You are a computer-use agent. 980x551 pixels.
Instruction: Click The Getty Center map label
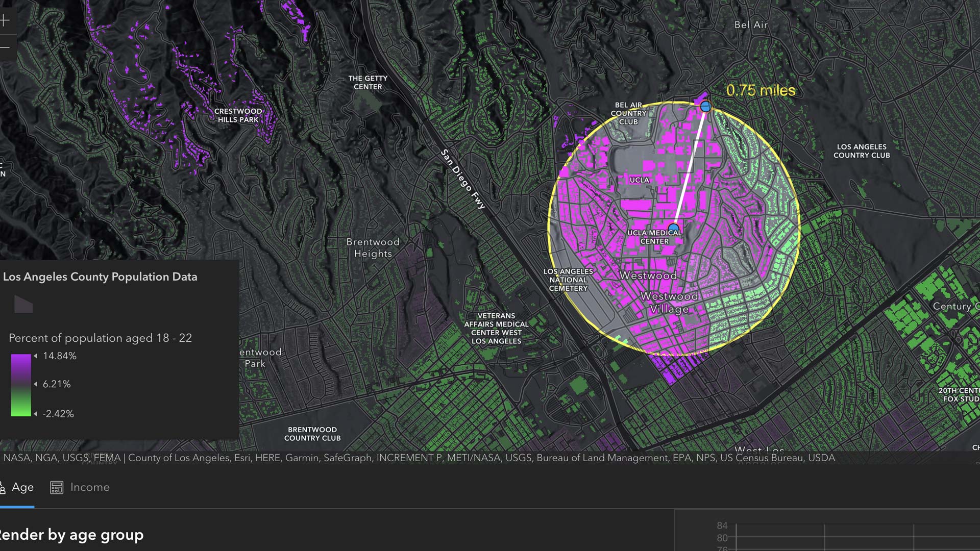(x=367, y=83)
